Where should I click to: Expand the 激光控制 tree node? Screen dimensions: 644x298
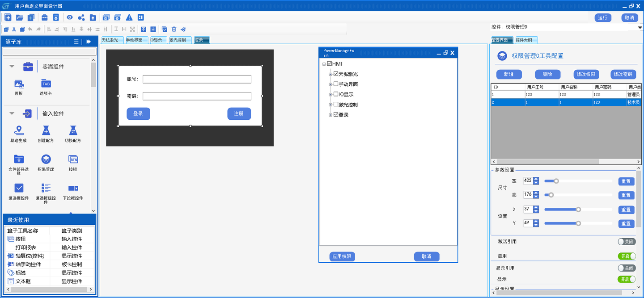(330, 105)
